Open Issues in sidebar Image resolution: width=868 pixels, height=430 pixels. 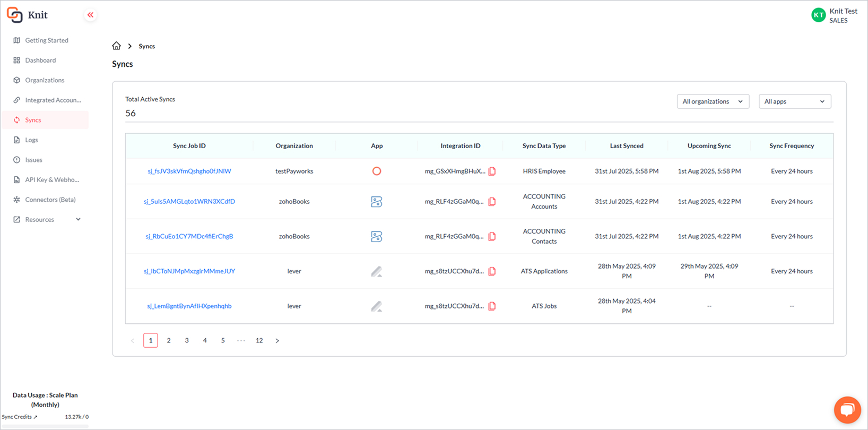click(45, 160)
